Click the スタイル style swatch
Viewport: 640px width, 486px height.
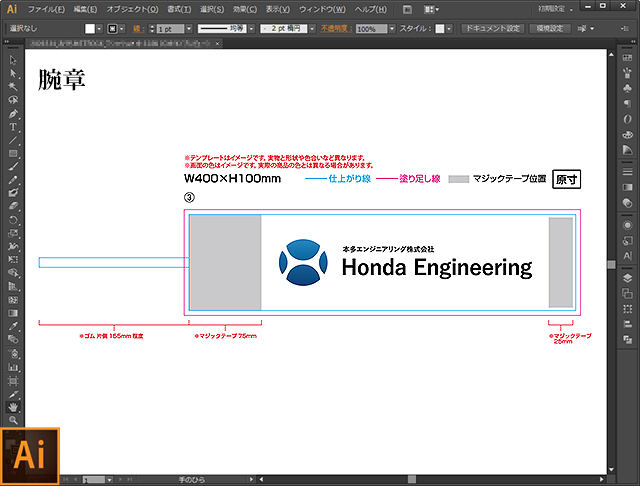[x=440, y=29]
